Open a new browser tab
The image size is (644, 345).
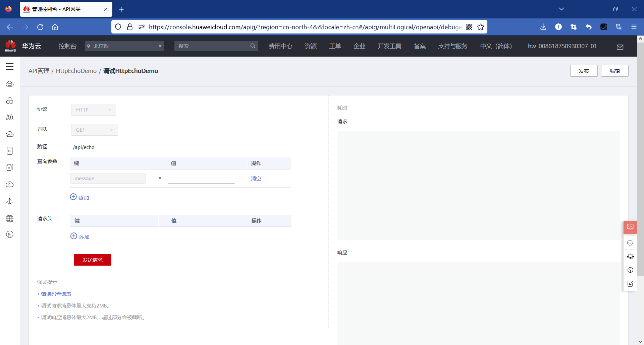121,9
